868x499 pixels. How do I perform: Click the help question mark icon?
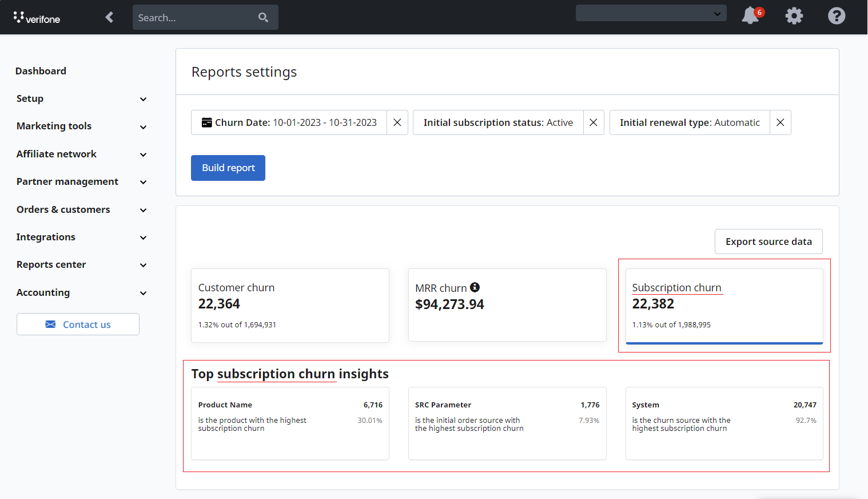pos(837,16)
